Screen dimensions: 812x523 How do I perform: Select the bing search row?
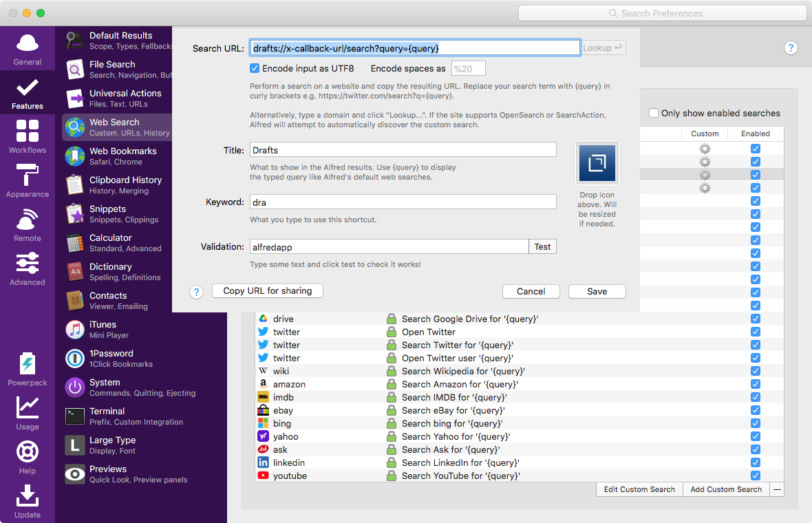click(x=520, y=424)
